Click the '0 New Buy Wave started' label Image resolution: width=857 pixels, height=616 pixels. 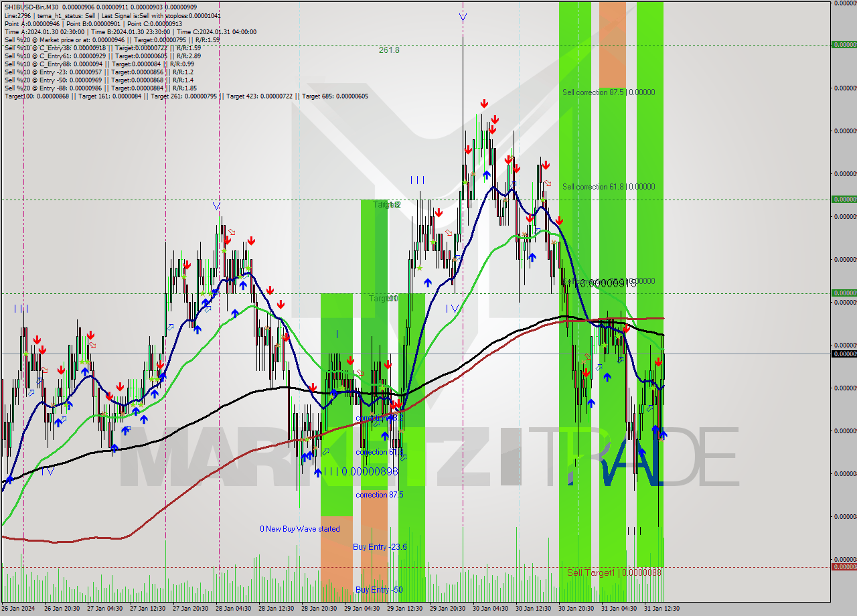300,529
